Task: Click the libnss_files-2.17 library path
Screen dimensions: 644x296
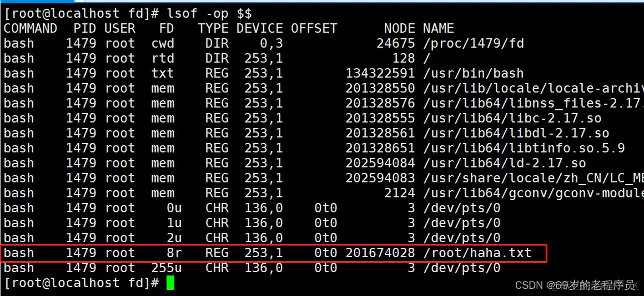Action: click(x=534, y=103)
